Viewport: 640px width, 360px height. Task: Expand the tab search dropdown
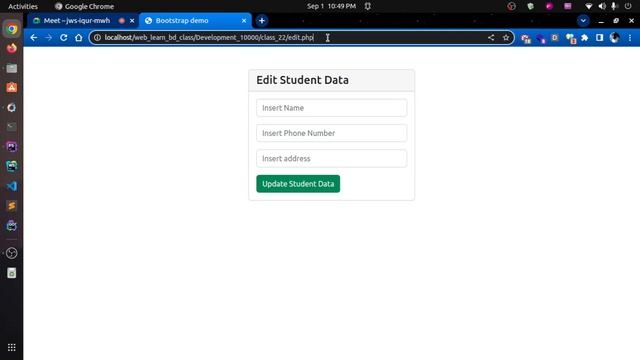pos(583,20)
